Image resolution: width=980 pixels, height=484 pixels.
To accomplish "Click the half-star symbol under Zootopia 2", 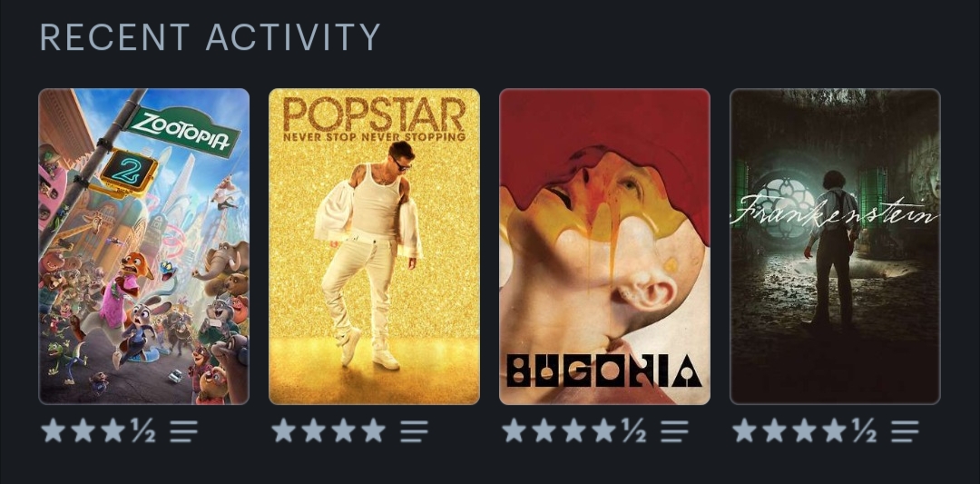I will [x=143, y=430].
